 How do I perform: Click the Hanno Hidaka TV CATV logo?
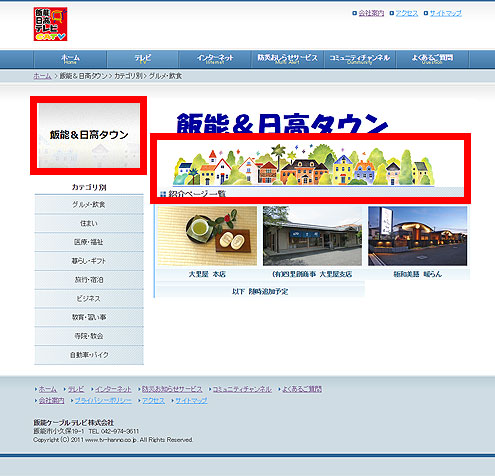click(x=50, y=24)
